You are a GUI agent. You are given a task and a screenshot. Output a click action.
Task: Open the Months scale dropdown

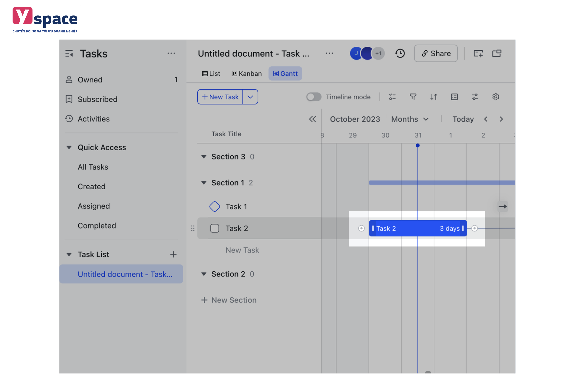410,119
